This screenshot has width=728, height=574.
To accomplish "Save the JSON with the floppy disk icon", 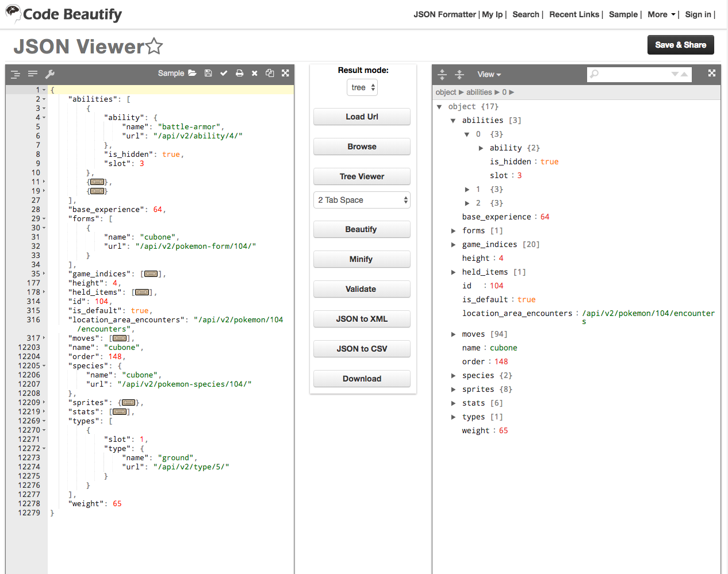I will pyautogui.click(x=208, y=73).
